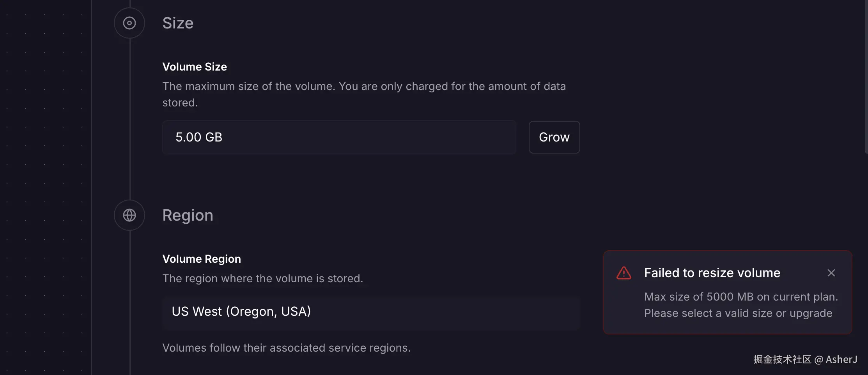Dismiss the Failed to resize volume notification
Image resolution: width=868 pixels, height=375 pixels.
(x=831, y=273)
